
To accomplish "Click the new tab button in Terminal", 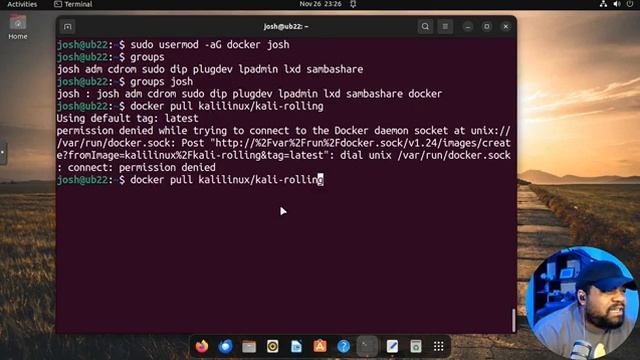I will (x=68, y=27).
